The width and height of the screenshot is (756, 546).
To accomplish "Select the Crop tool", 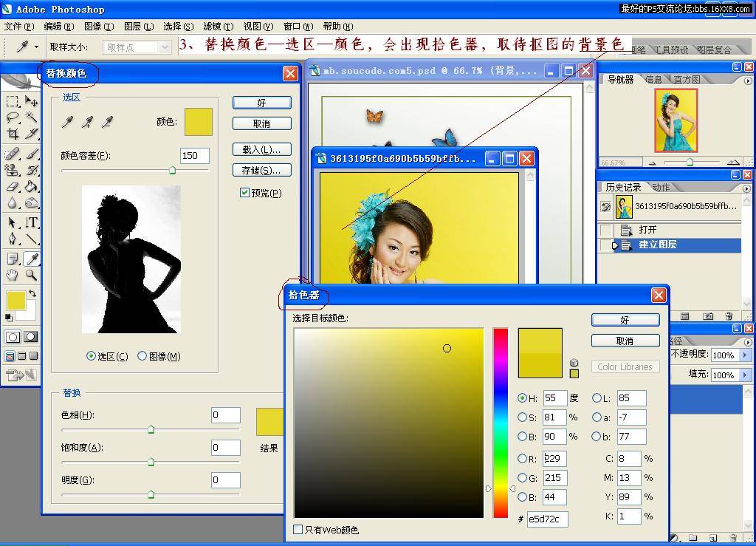I will (13, 134).
